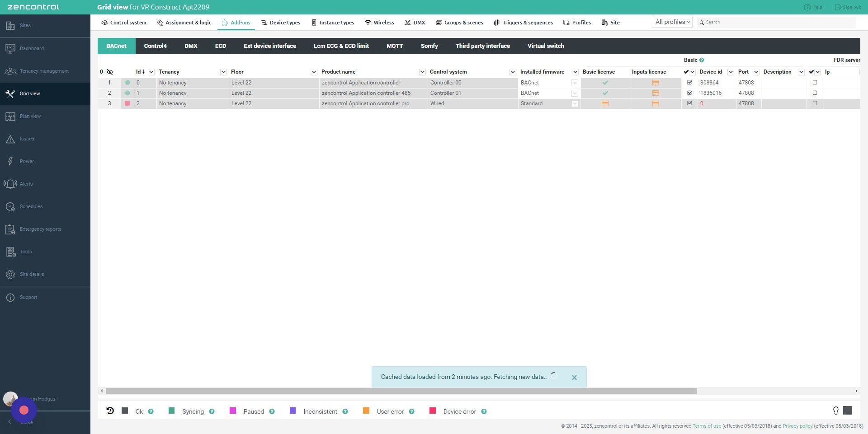Click the Help question mark icon

(807, 7)
